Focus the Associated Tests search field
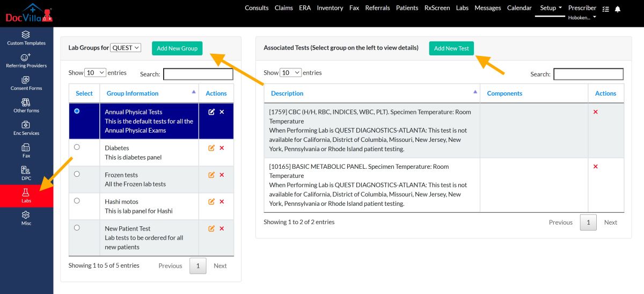The height and width of the screenshot is (294, 644). (x=588, y=74)
